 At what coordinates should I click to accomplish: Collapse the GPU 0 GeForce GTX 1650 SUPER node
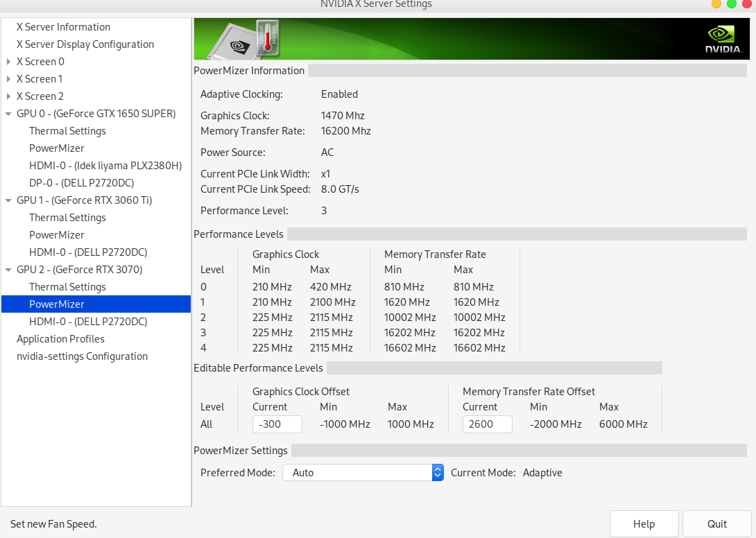pyautogui.click(x=8, y=114)
